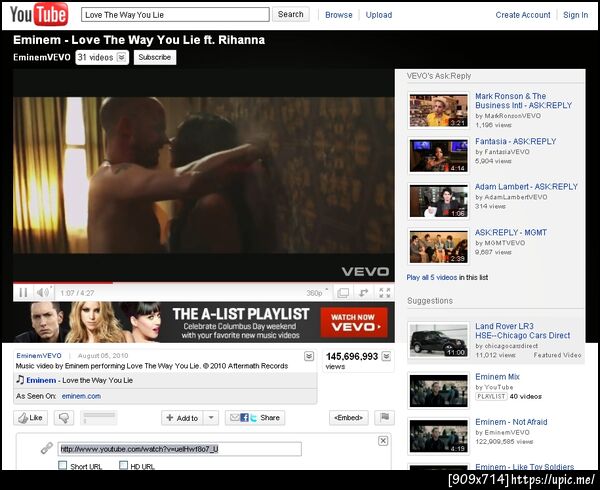Click the MGMTVEVO channel name

coord(504,243)
